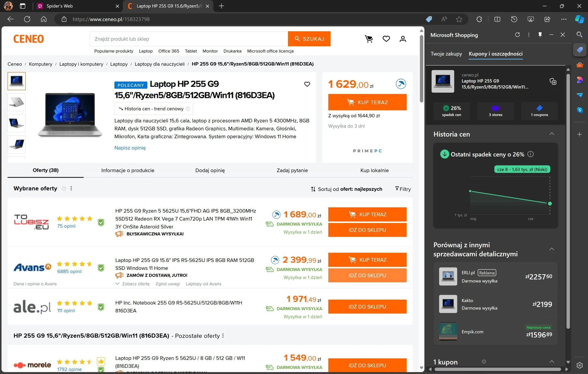Click the 1 coupons tile
Image resolution: width=588 pixels, height=374 pixels.
[539, 111]
